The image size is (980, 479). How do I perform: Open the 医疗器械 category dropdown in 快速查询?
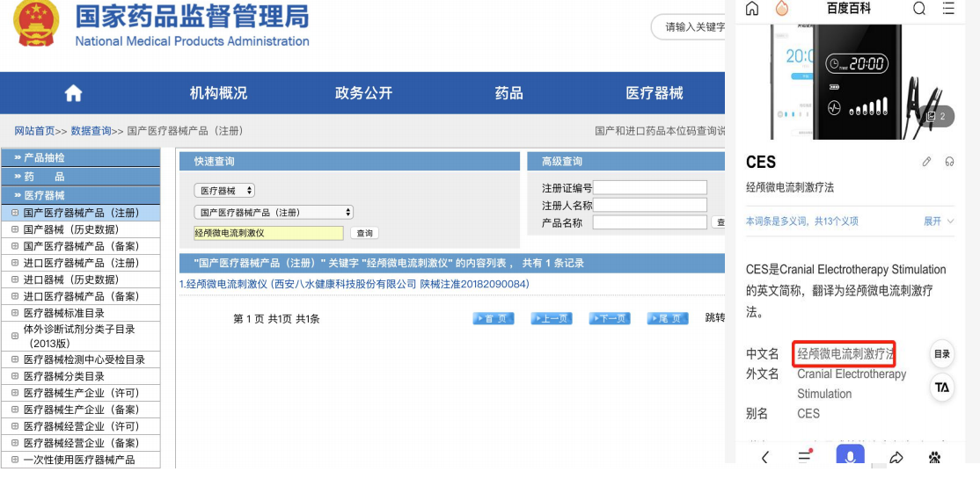(x=224, y=191)
